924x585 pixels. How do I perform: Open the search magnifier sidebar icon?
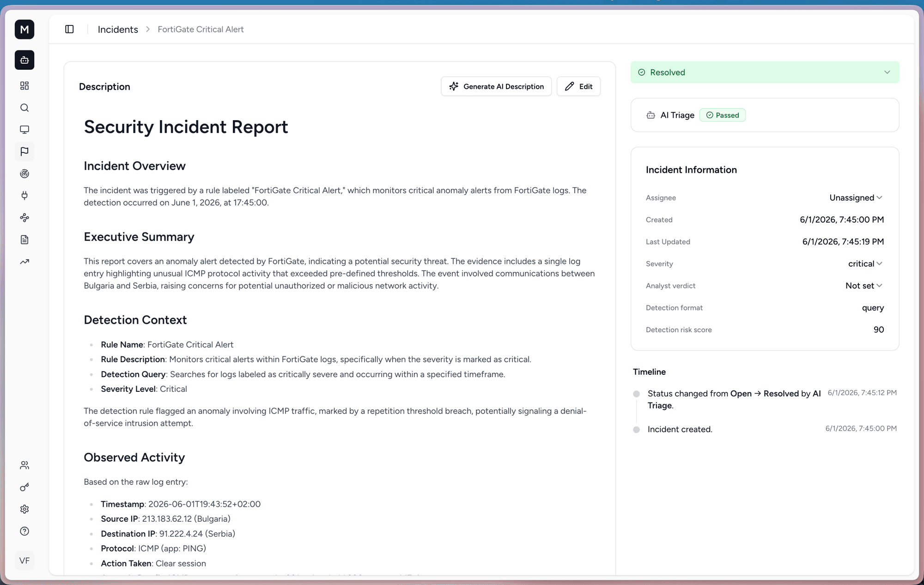[x=24, y=108]
